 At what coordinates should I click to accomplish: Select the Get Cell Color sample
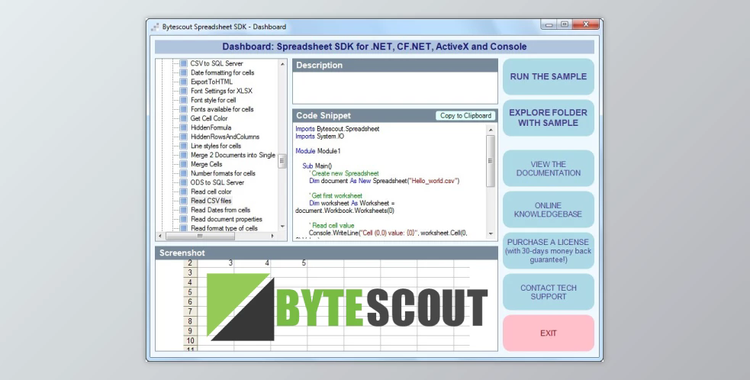point(209,118)
